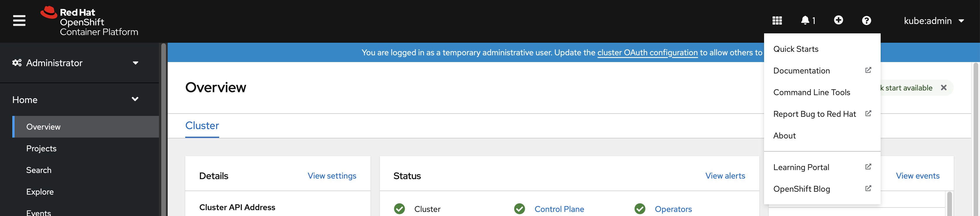Click the quick create plus icon

(x=839, y=20)
